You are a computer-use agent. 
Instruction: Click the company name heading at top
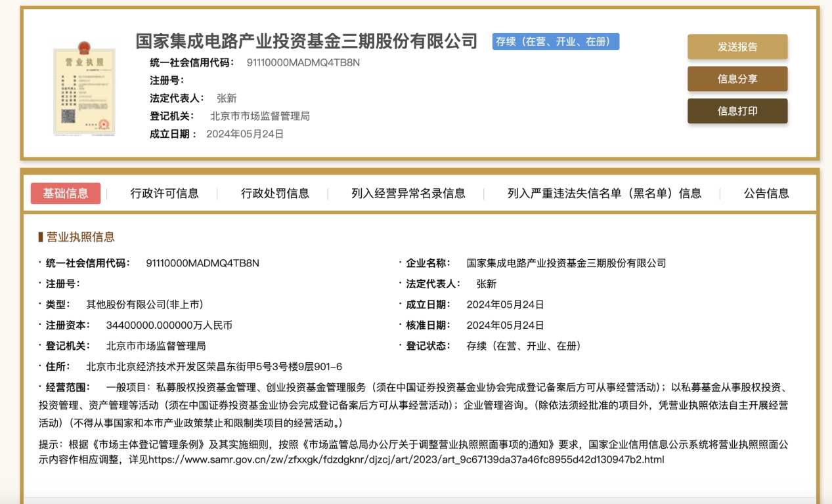(306, 41)
